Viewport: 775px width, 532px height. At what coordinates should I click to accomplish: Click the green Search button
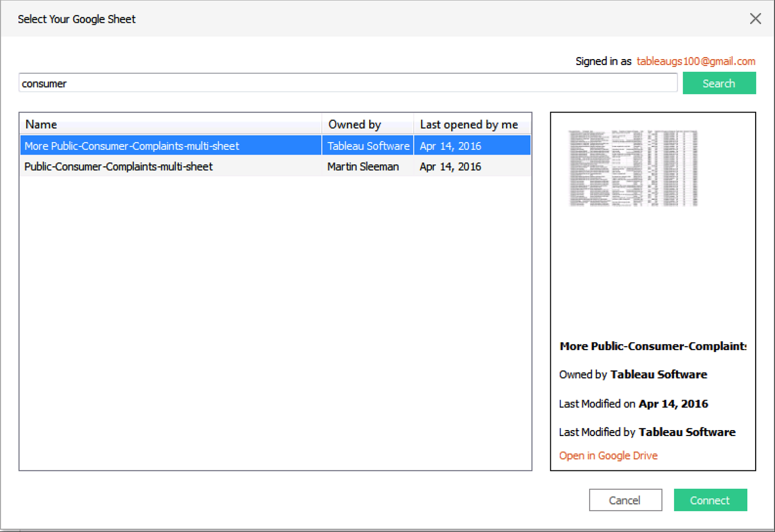pyautogui.click(x=719, y=83)
